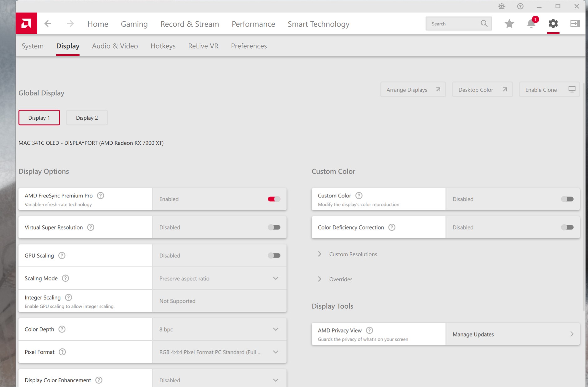The height and width of the screenshot is (387, 588).
Task: Click the sidebar panel icon
Action: point(575,24)
